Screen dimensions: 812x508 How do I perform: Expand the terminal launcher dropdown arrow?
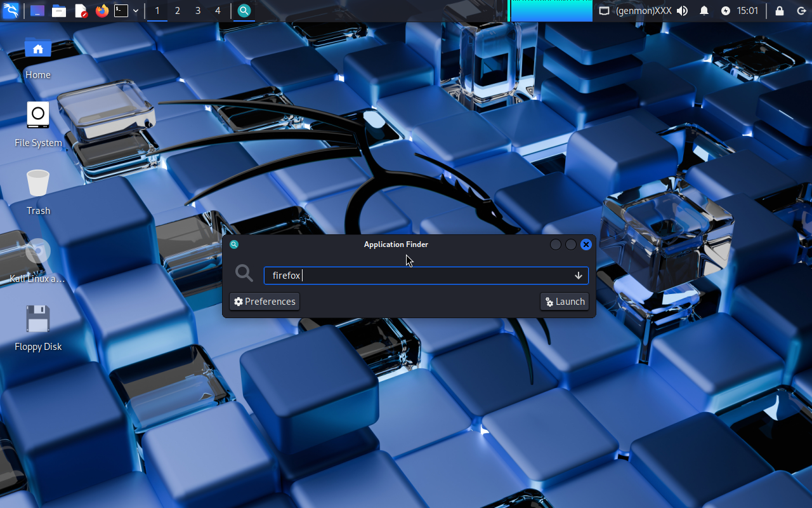click(136, 11)
